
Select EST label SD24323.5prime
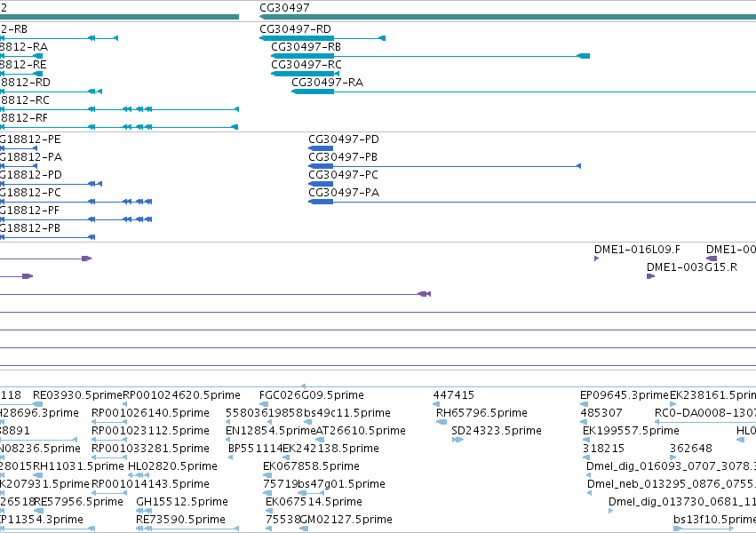click(497, 431)
